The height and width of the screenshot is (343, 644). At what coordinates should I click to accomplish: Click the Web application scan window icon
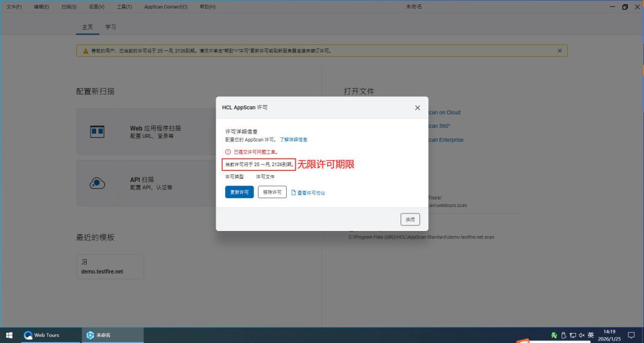click(97, 132)
